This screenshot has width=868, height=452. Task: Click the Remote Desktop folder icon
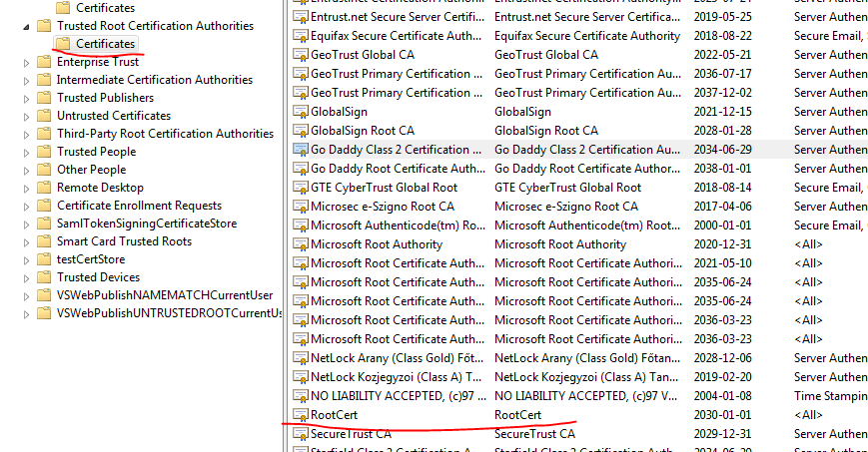[x=44, y=188]
